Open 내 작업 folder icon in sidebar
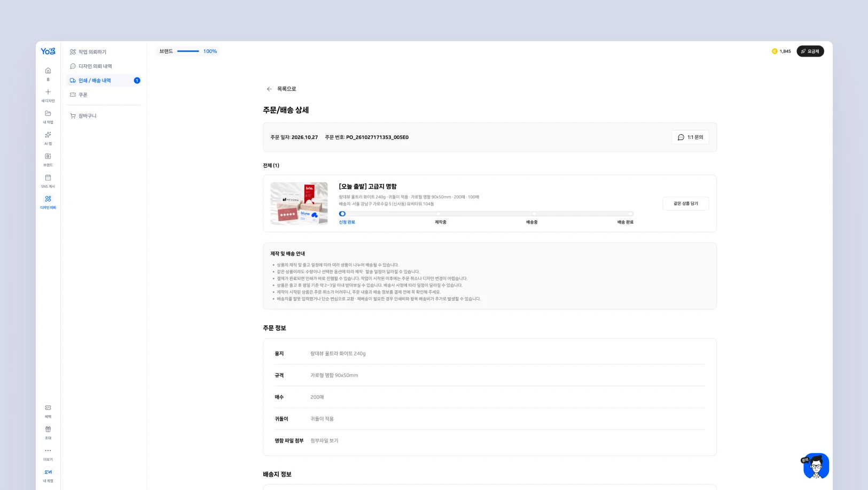 [x=48, y=113]
